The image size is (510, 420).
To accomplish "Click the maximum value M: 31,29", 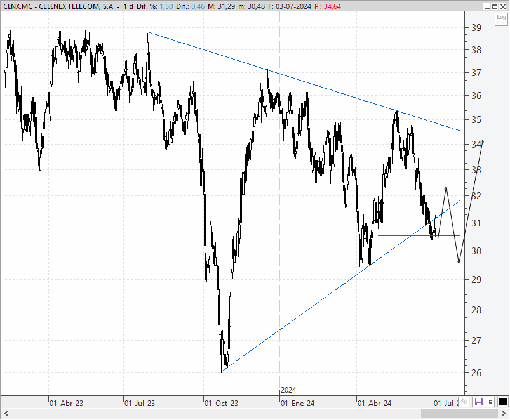I will 222,6.
